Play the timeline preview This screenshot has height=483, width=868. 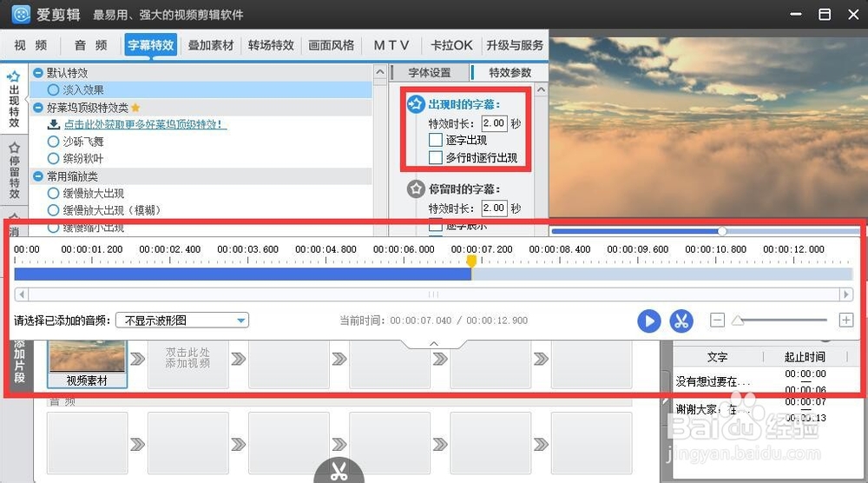[648, 321]
